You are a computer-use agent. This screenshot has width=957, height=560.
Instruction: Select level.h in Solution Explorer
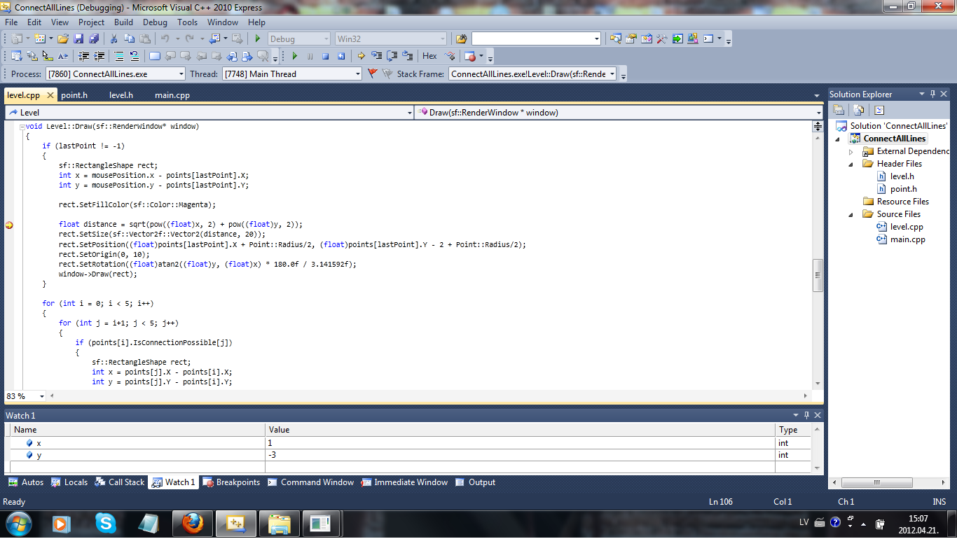pyautogui.click(x=902, y=176)
